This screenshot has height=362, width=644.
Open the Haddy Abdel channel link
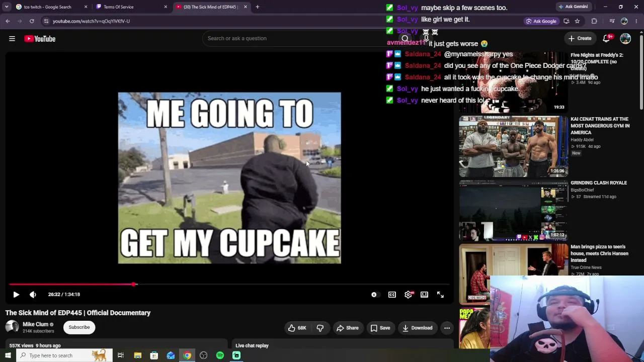tap(582, 140)
